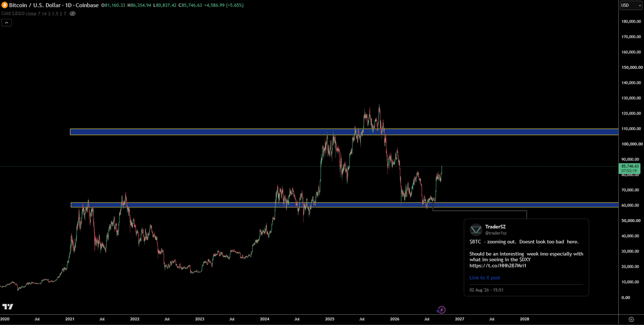Click the 130,000.00 price axis label
The height and width of the screenshot is (325, 644).
point(630,98)
